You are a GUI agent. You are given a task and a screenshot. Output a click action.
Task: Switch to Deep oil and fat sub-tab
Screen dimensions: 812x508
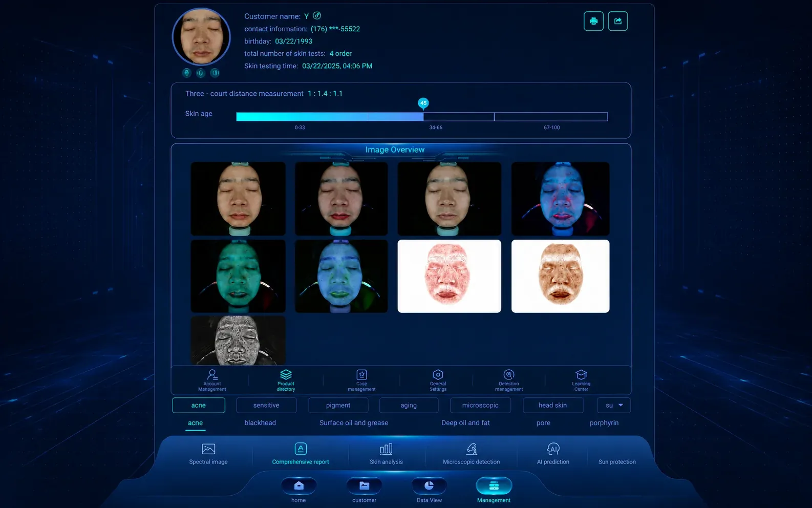click(465, 422)
